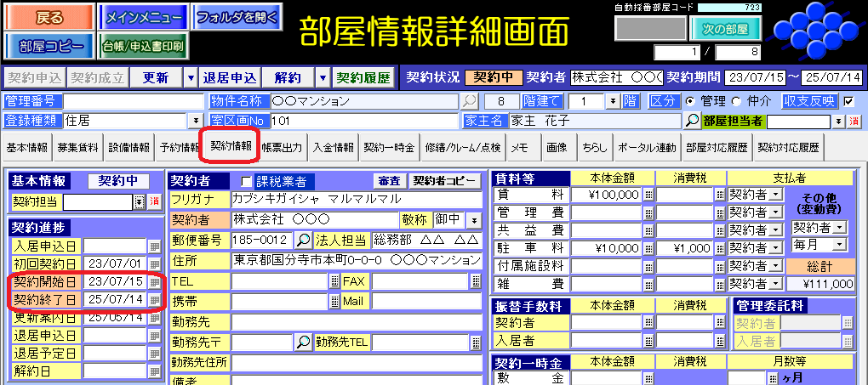
Task: Open the calendar picker for 入居申込日
Action: (154, 246)
